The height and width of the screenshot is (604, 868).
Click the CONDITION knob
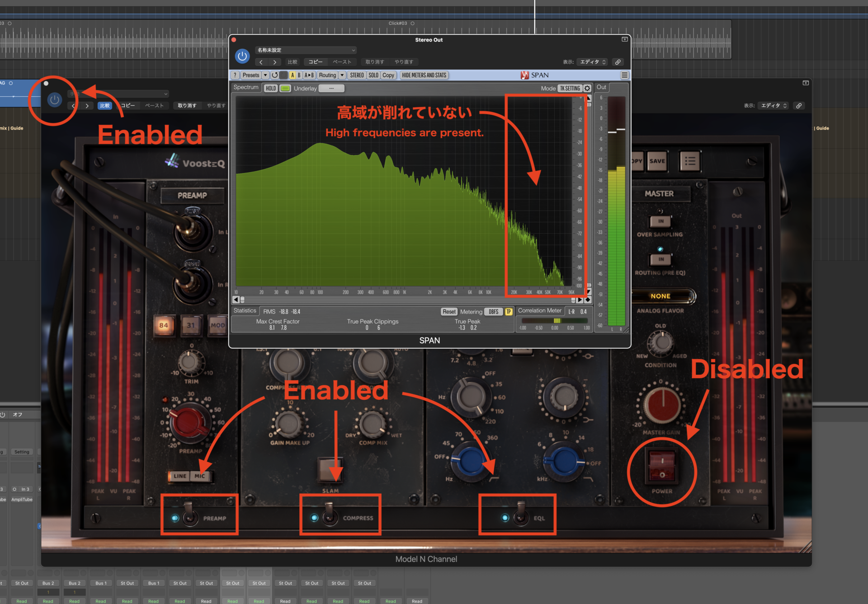point(662,343)
